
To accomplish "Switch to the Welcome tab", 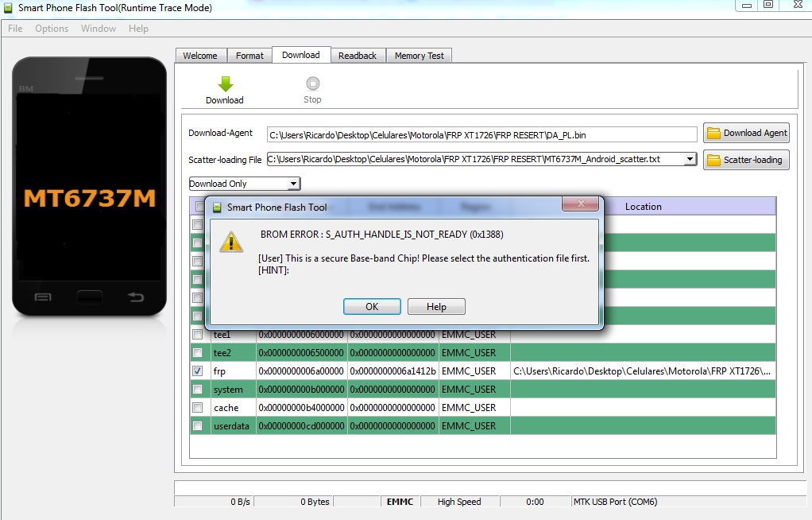I will [200, 56].
